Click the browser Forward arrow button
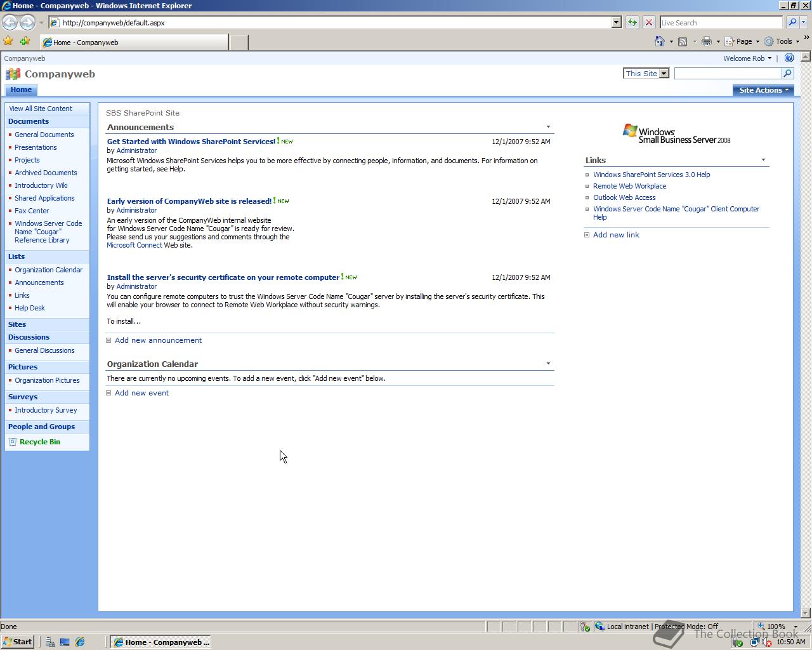This screenshot has height=650, width=812. pos(27,22)
